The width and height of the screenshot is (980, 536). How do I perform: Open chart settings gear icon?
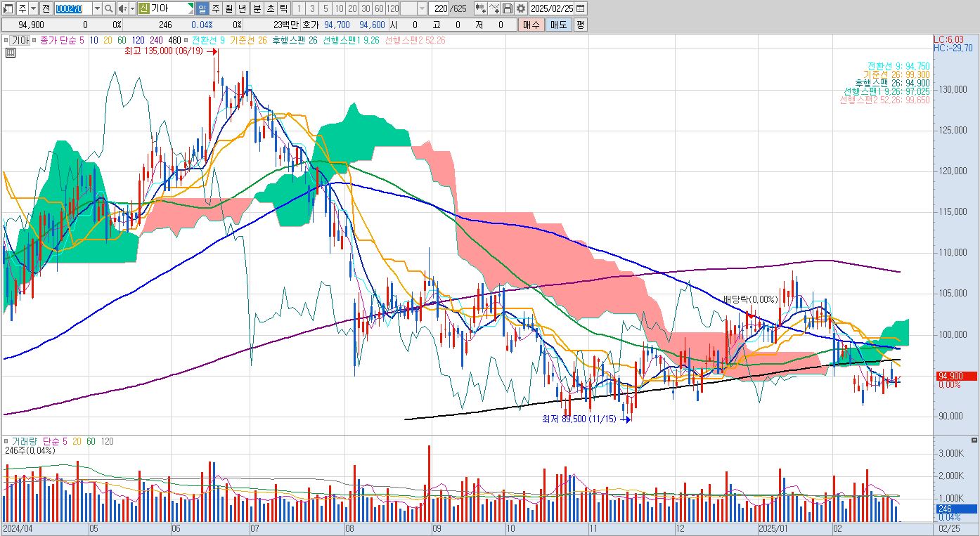520,8
